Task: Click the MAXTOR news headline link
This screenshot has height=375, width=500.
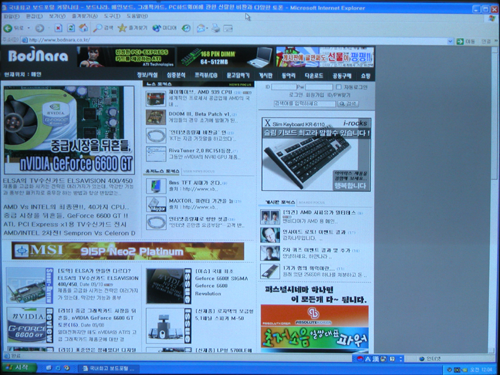Action: 202,201
